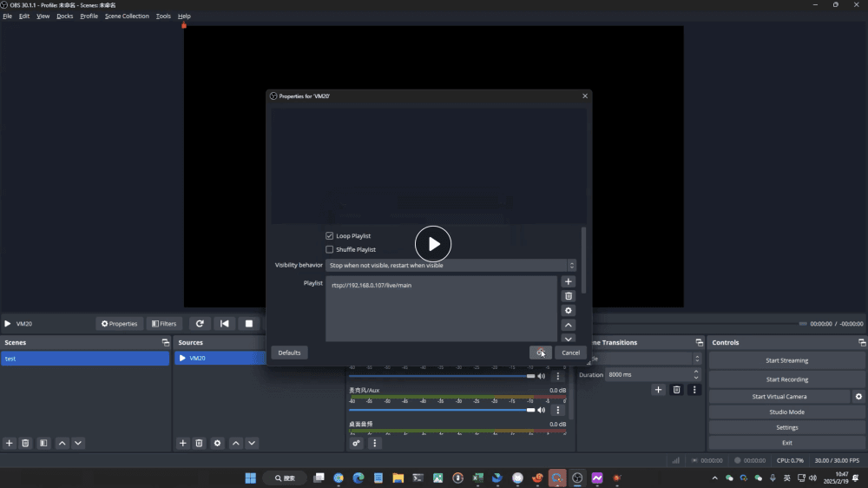
Task: Configure virtual camera gear icon
Action: 858,397
